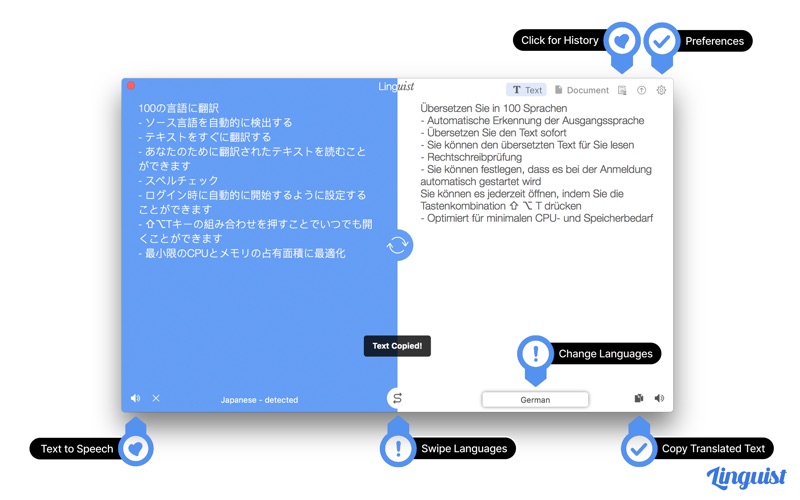800x500 pixels.
Task: Click the Japanese line "- テキストをすぐに翻訳する"
Action: (x=205, y=137)
